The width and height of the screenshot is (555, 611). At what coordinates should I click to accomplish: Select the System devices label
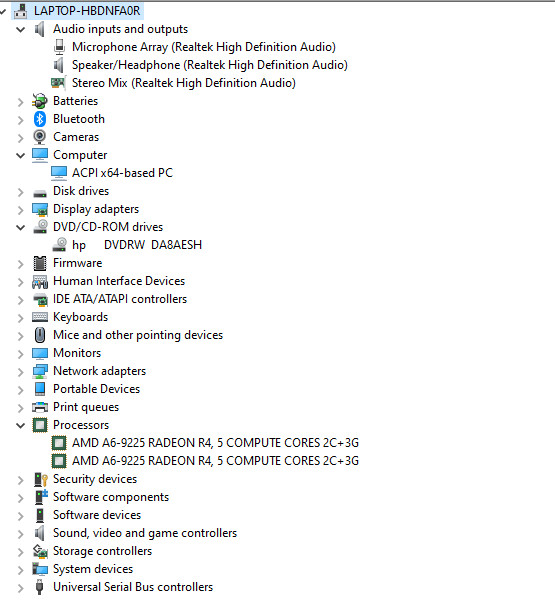[x=93, y=569]
